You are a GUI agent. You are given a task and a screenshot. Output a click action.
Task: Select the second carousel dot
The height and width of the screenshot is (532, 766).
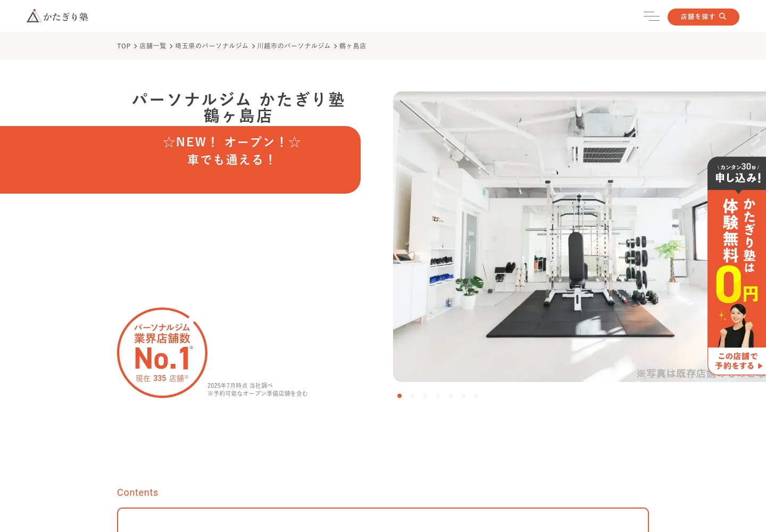coord(412,396)
